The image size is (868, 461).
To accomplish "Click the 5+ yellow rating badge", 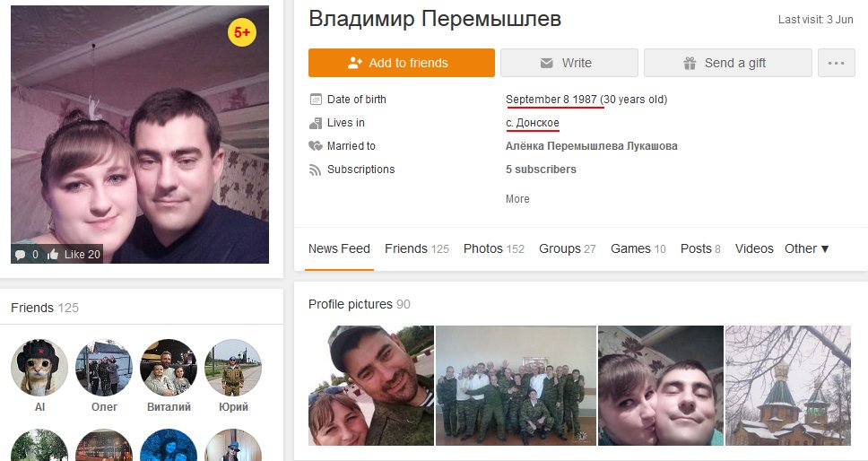I will pyautogui.click(x=242, y=32).
